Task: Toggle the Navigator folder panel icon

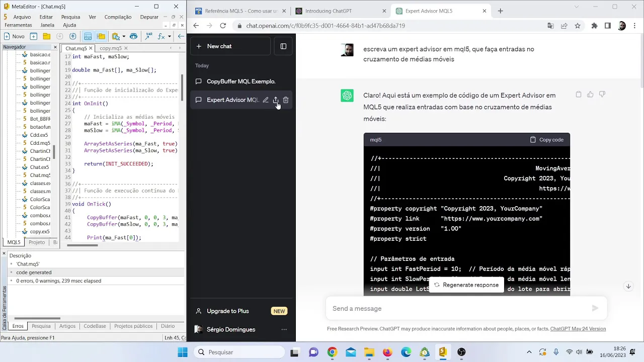Action: (x=101, y=36)
